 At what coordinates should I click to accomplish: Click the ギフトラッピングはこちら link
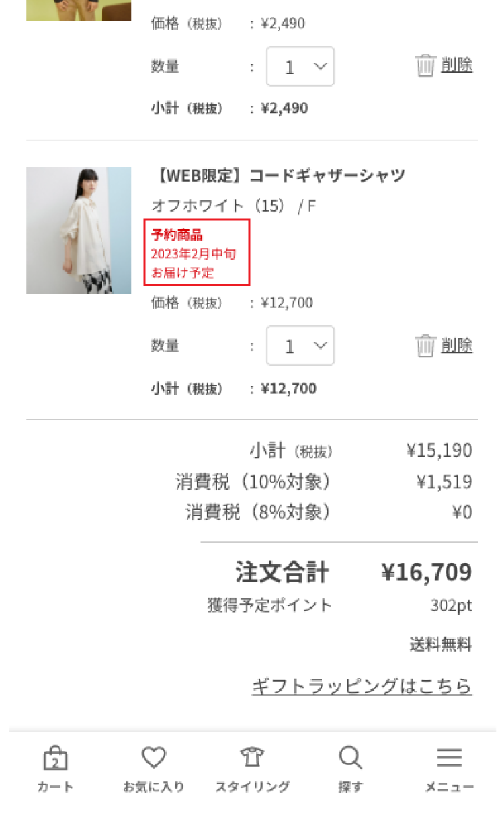coord(362,687)
